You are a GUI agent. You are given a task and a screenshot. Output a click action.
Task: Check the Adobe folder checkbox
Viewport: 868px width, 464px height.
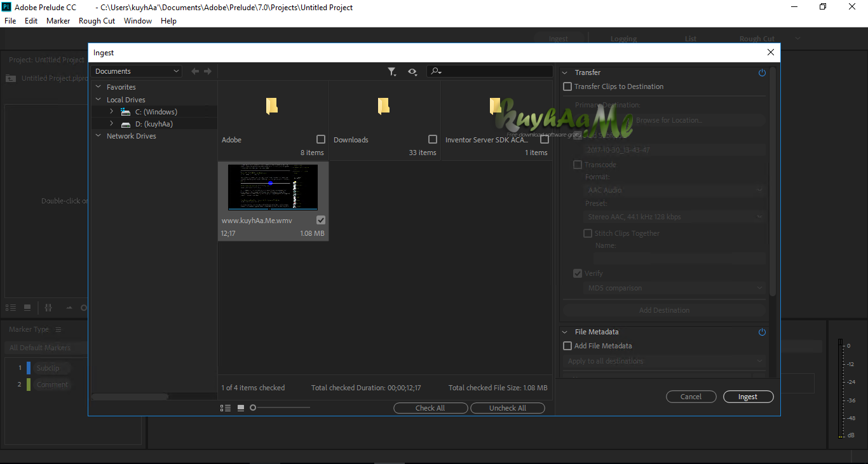pos(321,139)
